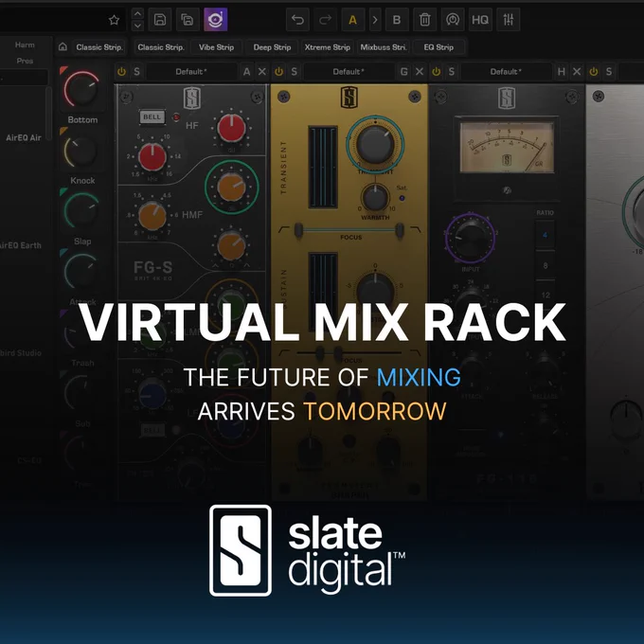Click the trash icon to clear rack

(x=424, y=20)
